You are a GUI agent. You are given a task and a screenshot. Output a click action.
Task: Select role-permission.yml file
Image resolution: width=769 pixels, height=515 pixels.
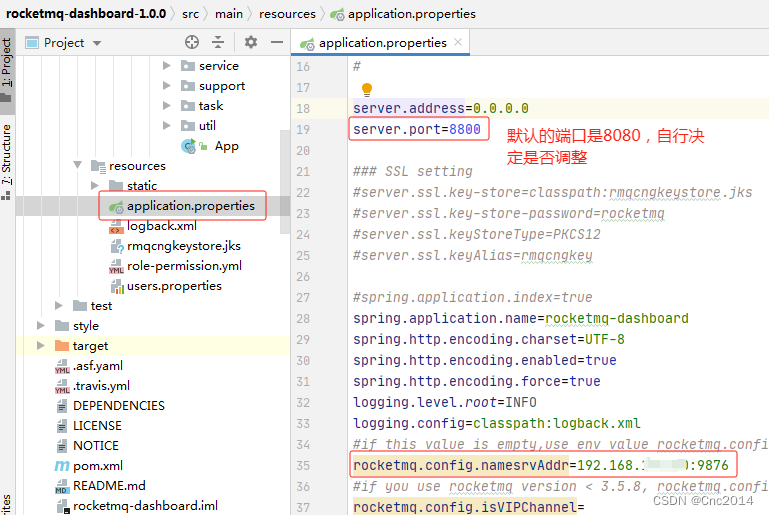[184, 266]
